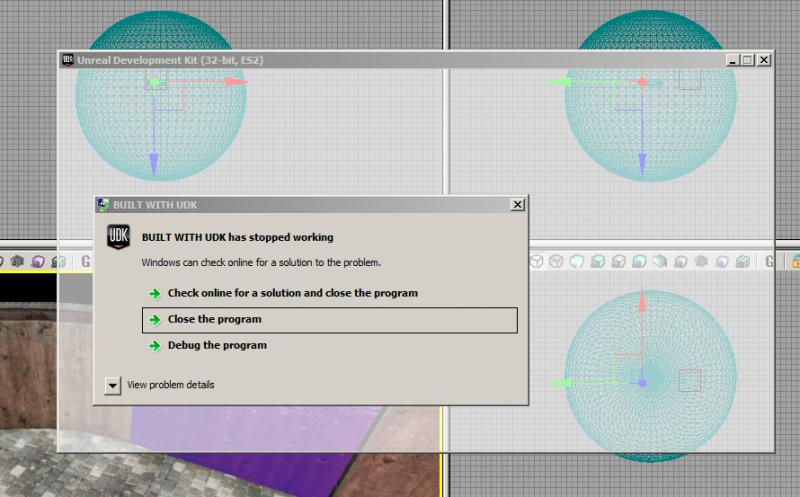Close the BUILT WITH UDK error dialog
Image resolution: width=800 pixels, height=497 pixels.
point(517,205)
